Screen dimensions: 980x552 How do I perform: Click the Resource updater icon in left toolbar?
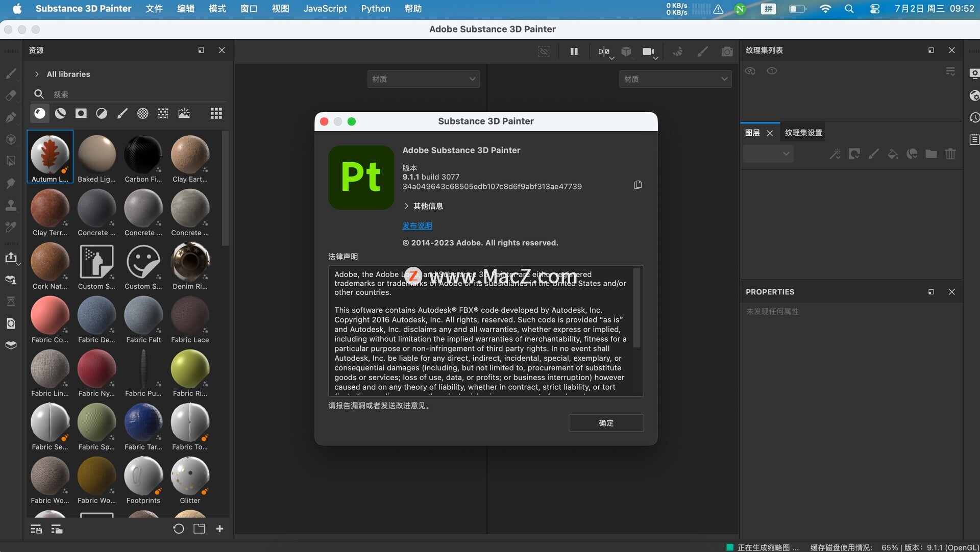(11, 323)
